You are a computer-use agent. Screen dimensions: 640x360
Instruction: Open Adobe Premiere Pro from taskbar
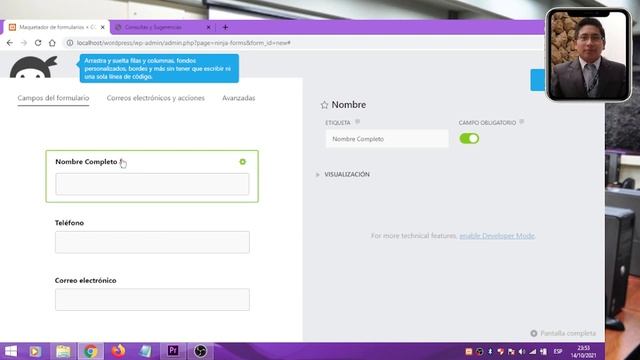click(173, 351)
